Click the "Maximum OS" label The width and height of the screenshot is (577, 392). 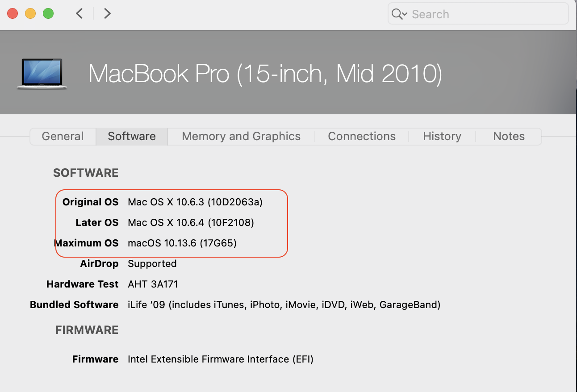tap(86, 243)
